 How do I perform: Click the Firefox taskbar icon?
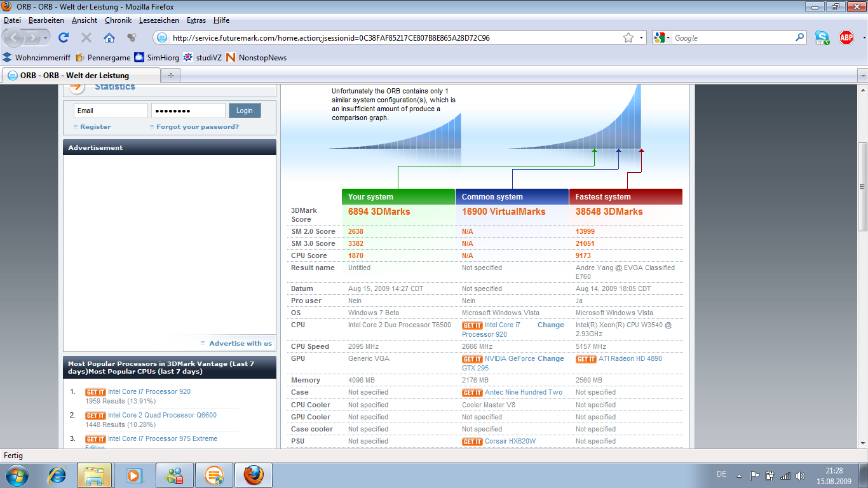254,475
